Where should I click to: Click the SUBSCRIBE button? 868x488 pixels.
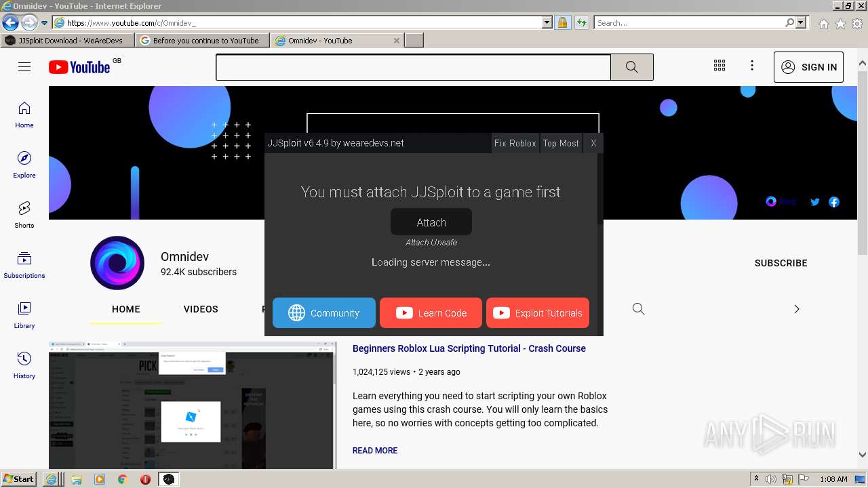781,263
